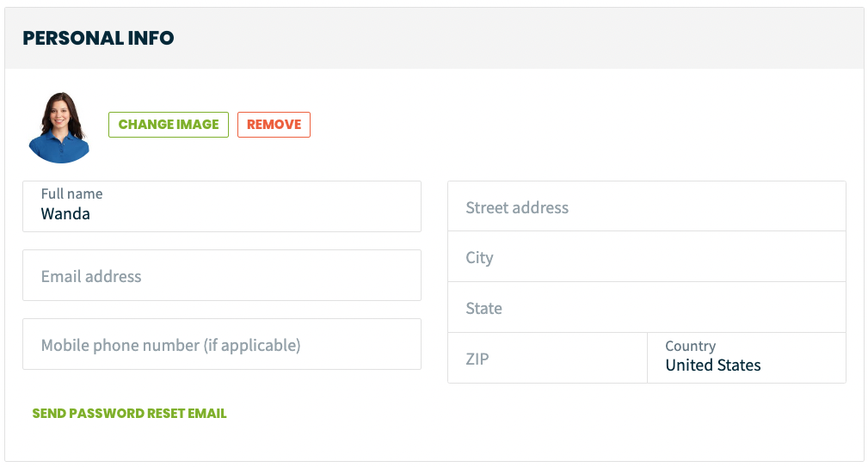Click the blue shirt in profile avatar
The width and height of the screenshot is (868, 467).
click(x=58, y=148)
